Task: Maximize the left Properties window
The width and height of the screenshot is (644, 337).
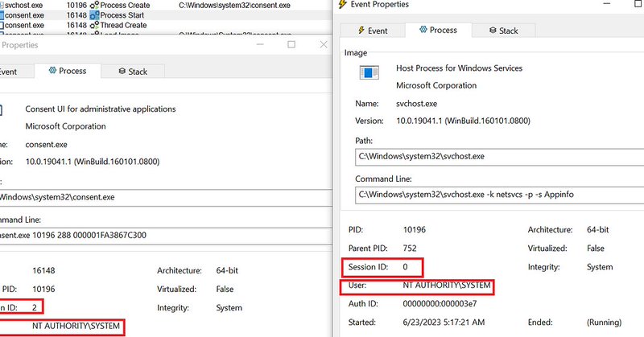Action: point(291,44)
